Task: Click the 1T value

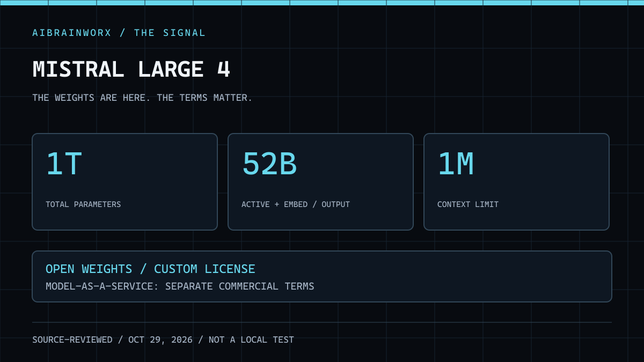Action: tap(64, 164)
